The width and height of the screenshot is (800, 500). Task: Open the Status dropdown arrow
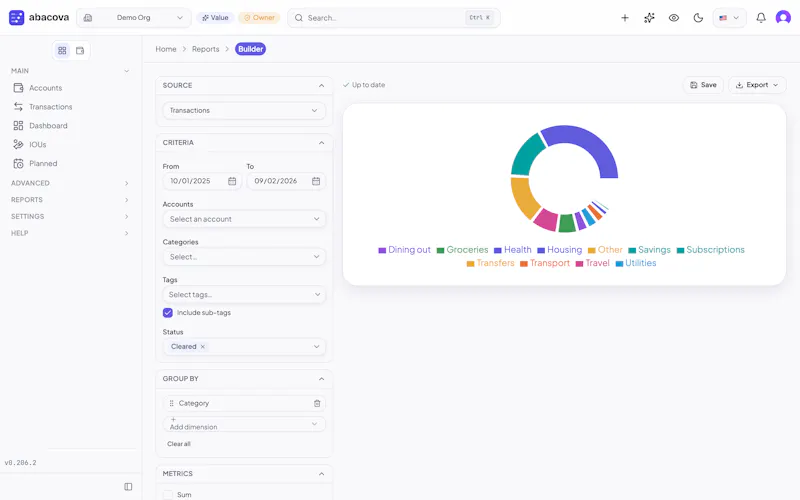point(316,346)
